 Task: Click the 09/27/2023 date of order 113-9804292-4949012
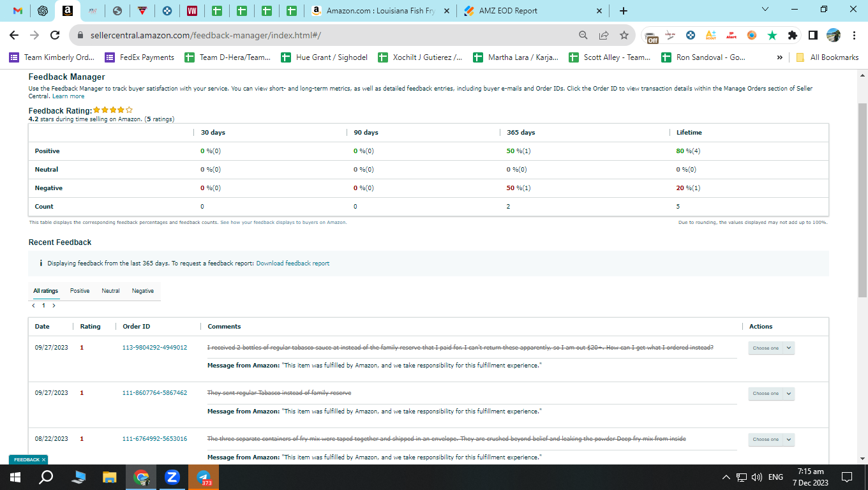[x=51, y=348]
